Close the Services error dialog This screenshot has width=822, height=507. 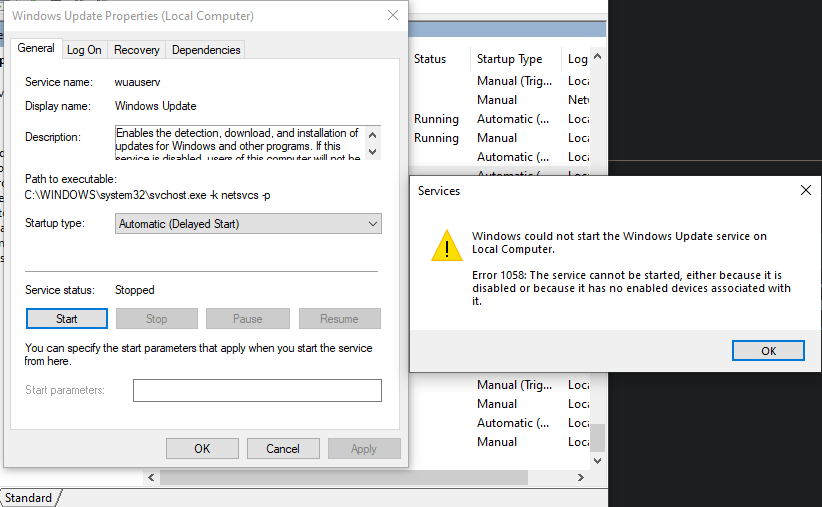(x=806, y=190)
